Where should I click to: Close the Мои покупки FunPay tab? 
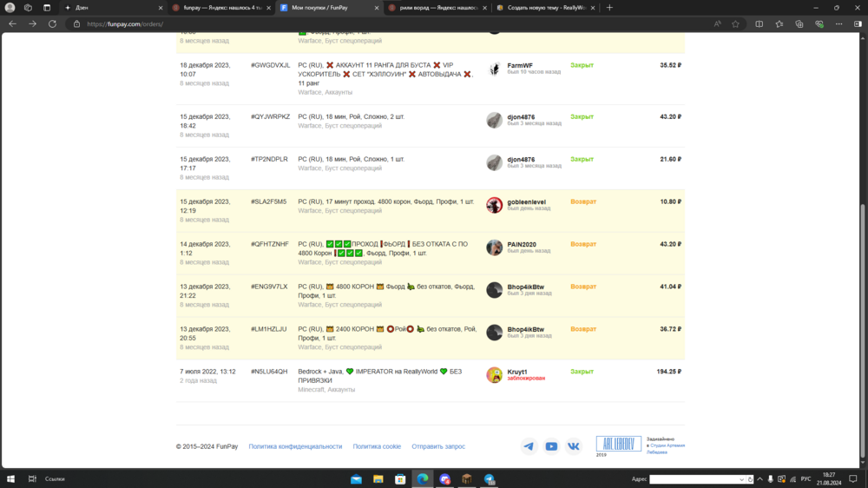[377, 8]
